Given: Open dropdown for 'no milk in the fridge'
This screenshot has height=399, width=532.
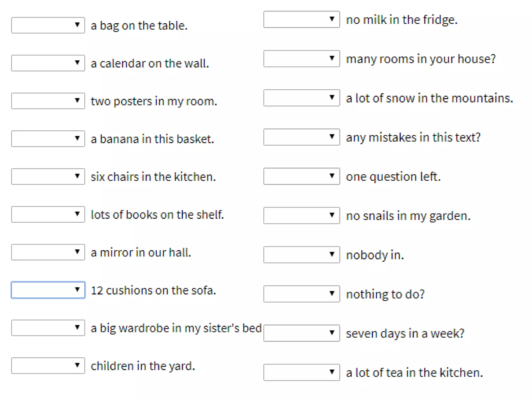Looking at the screenshot, I should click(302, 19).
